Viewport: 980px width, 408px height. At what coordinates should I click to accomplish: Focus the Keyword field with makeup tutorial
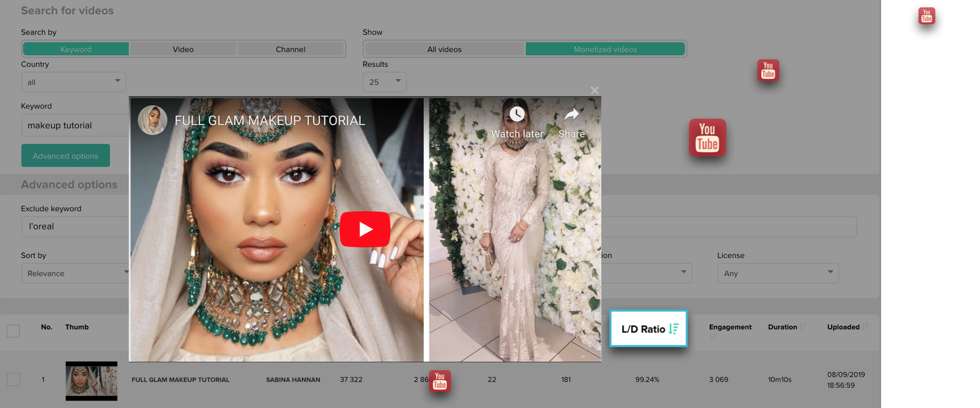click(x=75, y=125)
